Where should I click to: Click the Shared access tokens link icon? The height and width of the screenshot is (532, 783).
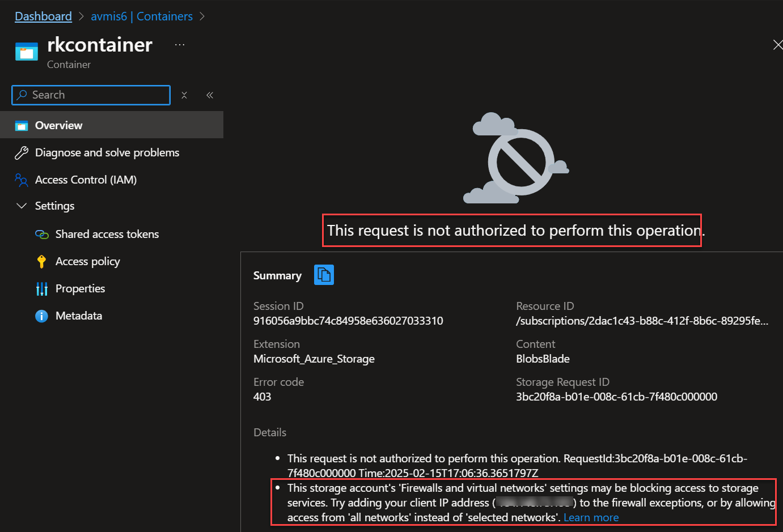pyautogui.click(x=42, y=235)
